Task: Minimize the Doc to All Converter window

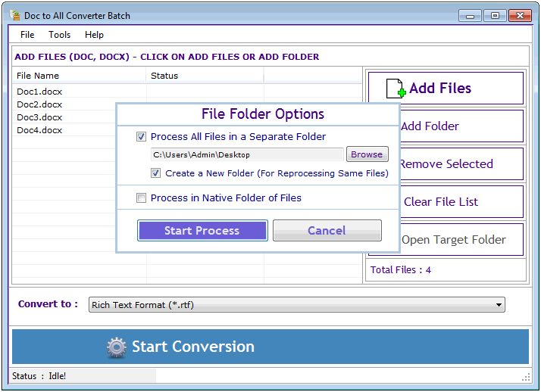Action: [470, 16]
